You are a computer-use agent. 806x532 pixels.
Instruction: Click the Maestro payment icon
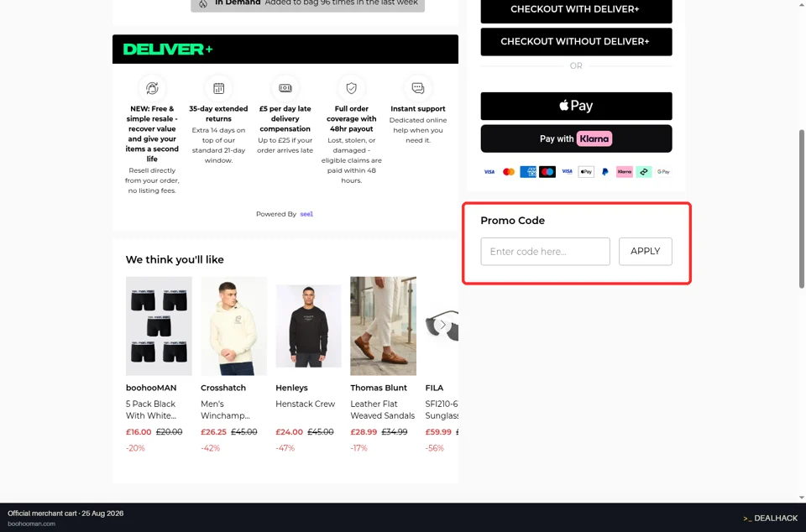(x=547, y=172)
